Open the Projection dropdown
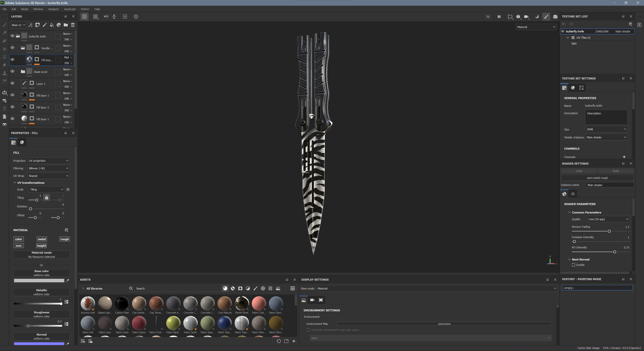This screenshot has height=351, width=644. [x=48, y=161]
